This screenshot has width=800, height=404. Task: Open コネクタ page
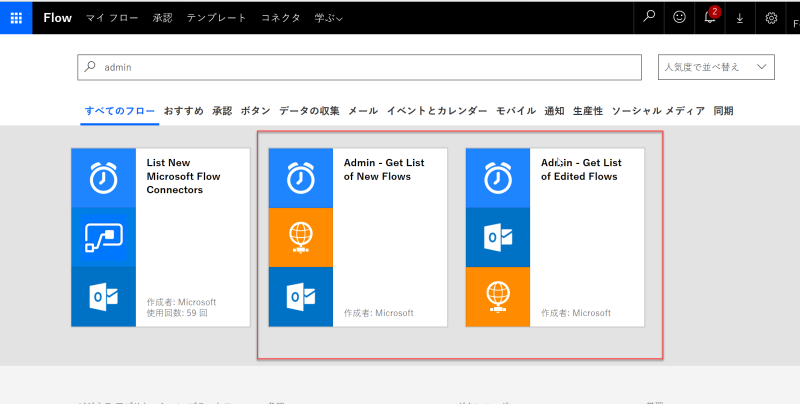pos(281,18)
